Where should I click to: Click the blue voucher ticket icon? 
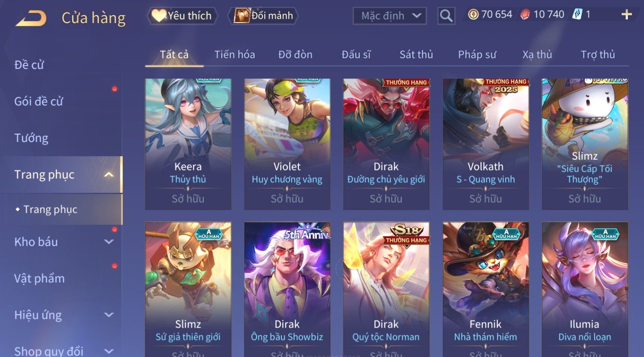pos(577,15)
